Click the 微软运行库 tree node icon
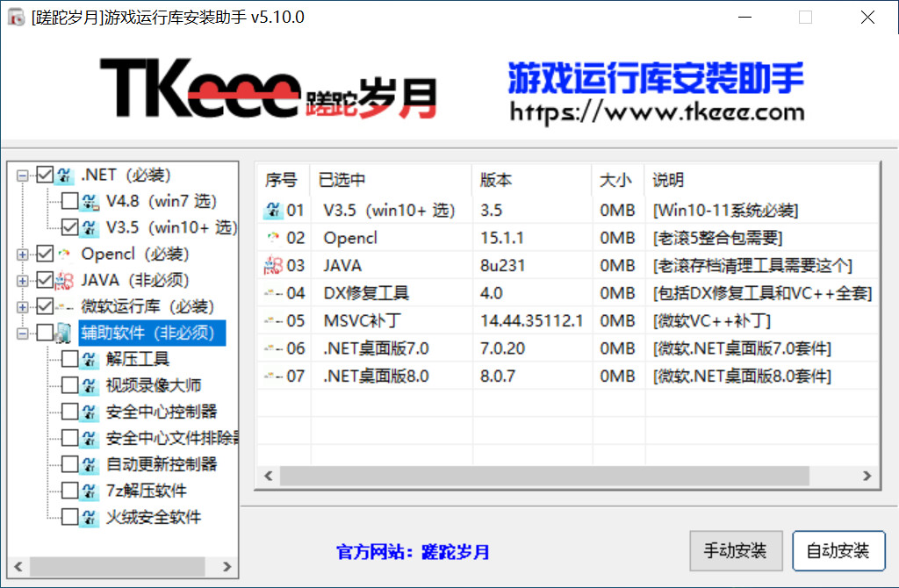This screenshot has height=588, width=899. click(65, 306)
